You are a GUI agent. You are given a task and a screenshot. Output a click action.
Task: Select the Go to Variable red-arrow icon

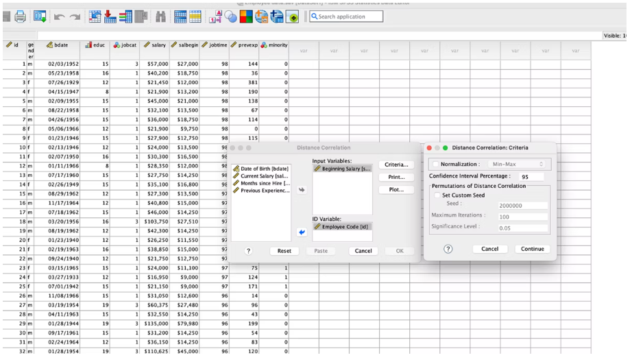[110, 16]
